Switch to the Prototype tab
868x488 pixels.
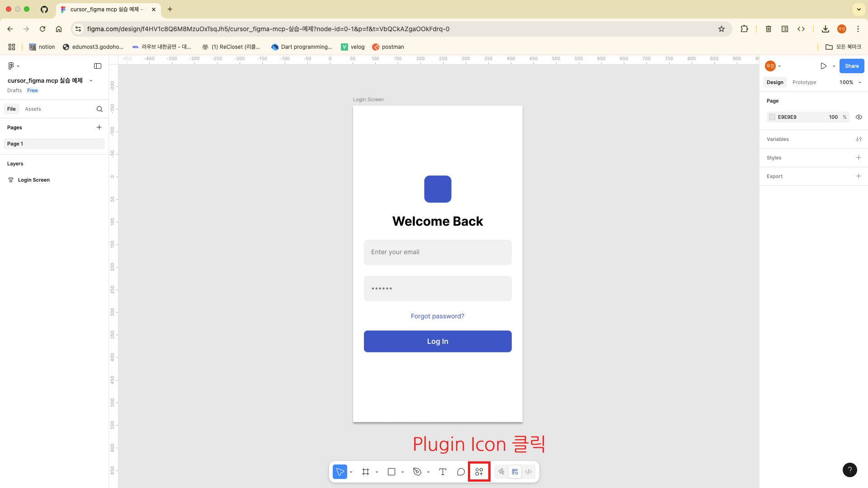click(x=804, y=82)
